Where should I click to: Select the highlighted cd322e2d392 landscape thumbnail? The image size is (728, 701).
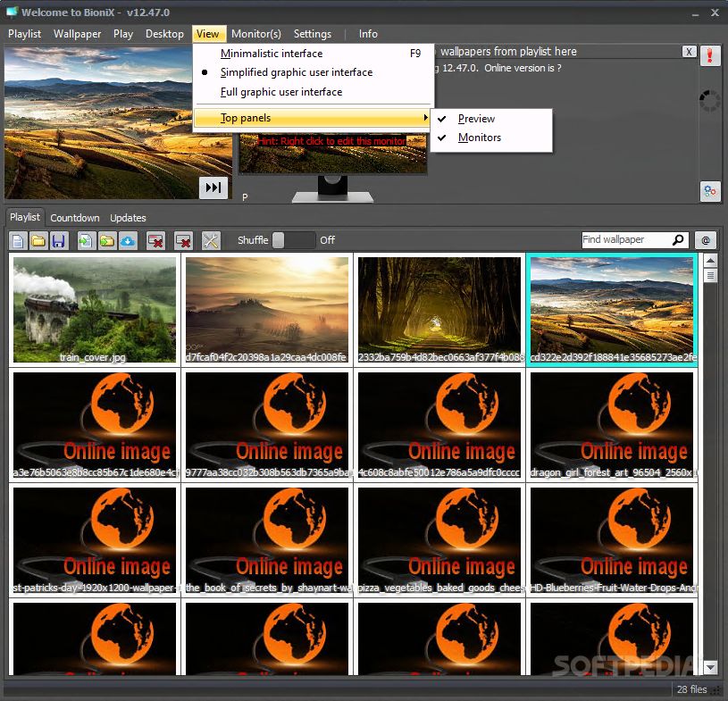(612, 310)
